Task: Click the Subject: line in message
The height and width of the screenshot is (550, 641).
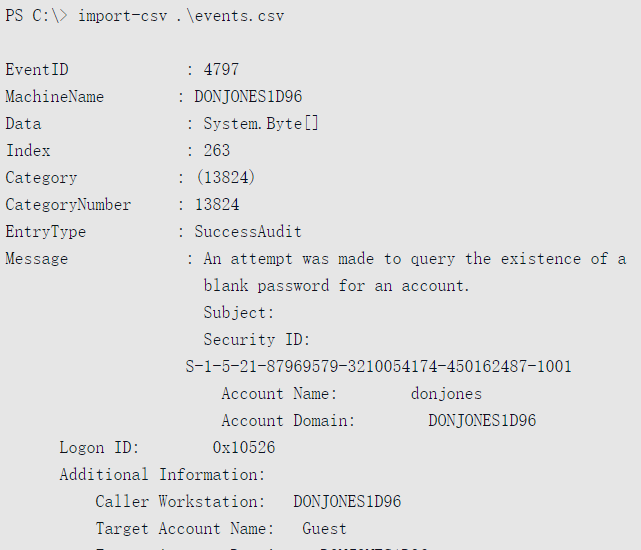Action: click(238, 313)
